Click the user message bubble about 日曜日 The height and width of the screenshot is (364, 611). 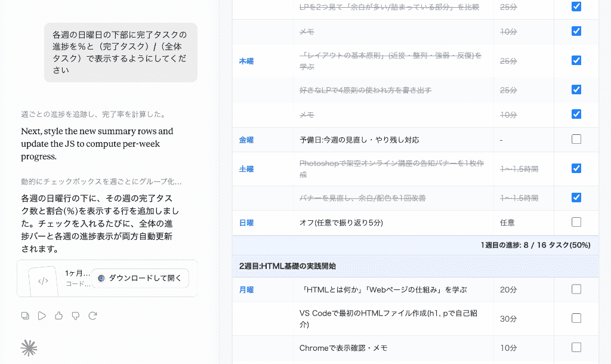pos(121,53)
